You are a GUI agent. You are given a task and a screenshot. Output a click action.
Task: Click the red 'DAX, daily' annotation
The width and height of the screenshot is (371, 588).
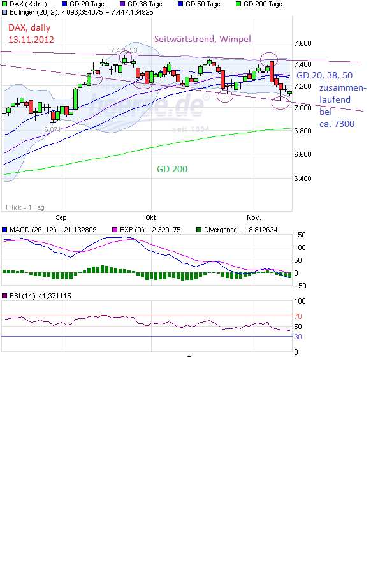click(x=29, y=28)
